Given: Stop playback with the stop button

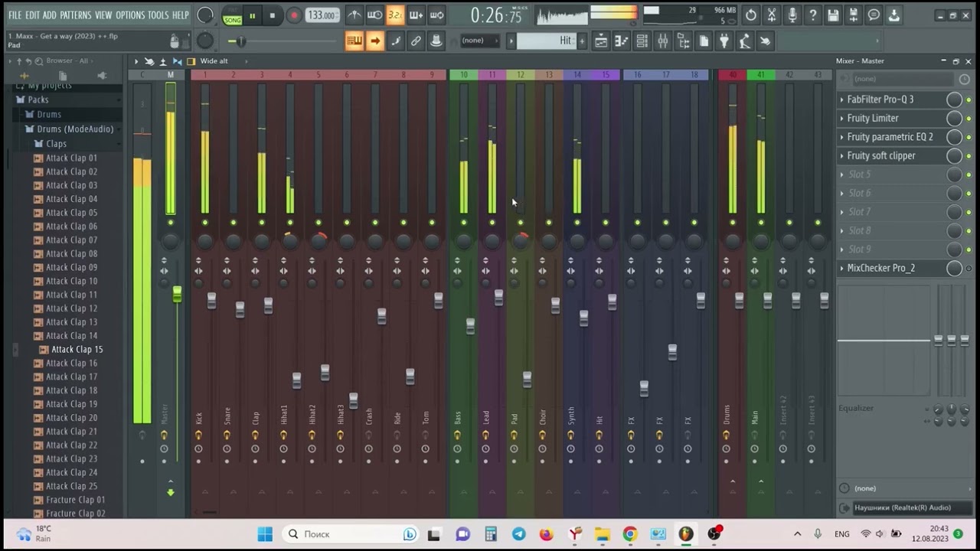Looking at the screenshot, I should tap(273, 15).
